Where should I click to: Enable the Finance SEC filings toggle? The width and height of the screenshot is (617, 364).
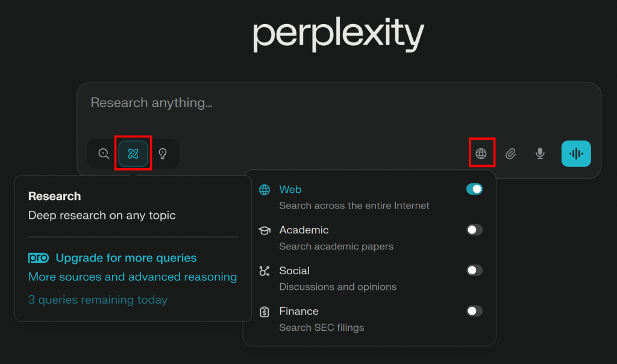[474, 311]
